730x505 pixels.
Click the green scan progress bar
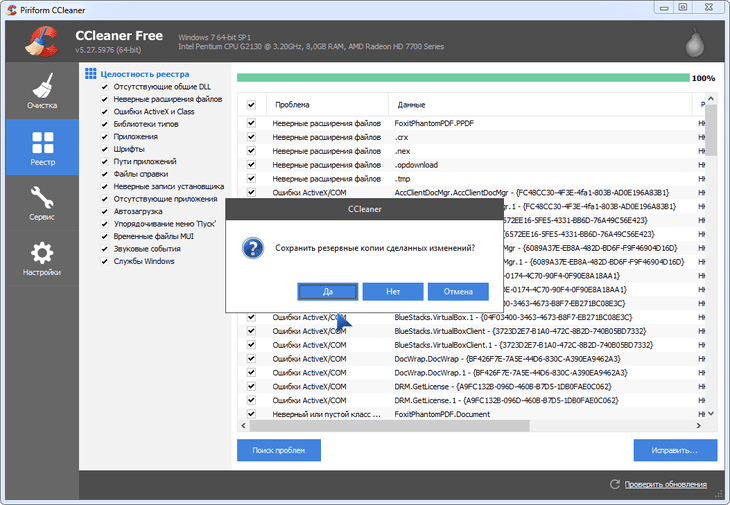pyautogui.click(x=463, y=78)
